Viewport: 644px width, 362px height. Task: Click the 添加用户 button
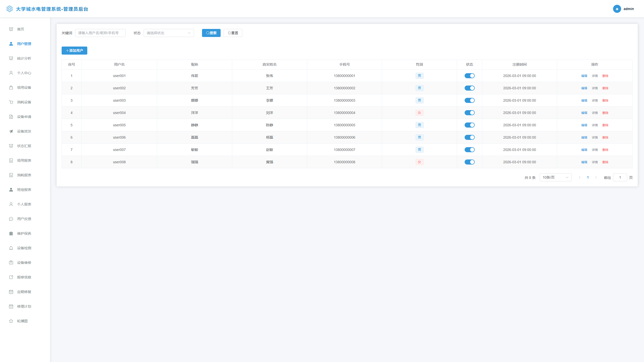click(x=74, y=51)
